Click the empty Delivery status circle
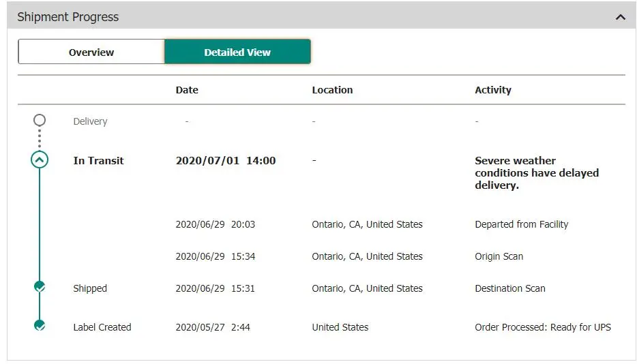 [40, 121]
